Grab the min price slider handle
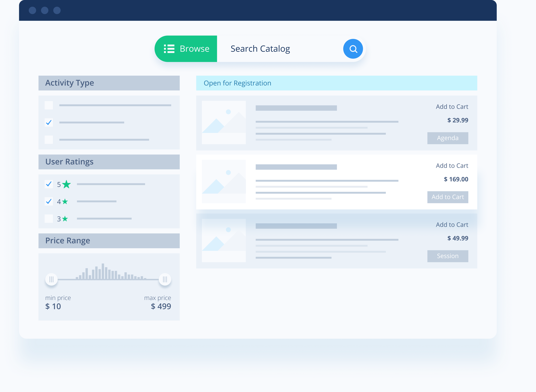The height and width of the screenshot is (392, 536). click(51, 279)
